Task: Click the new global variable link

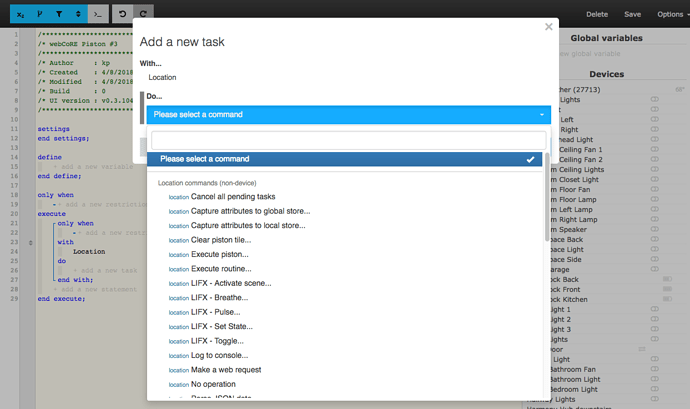Action: [590, 54]
